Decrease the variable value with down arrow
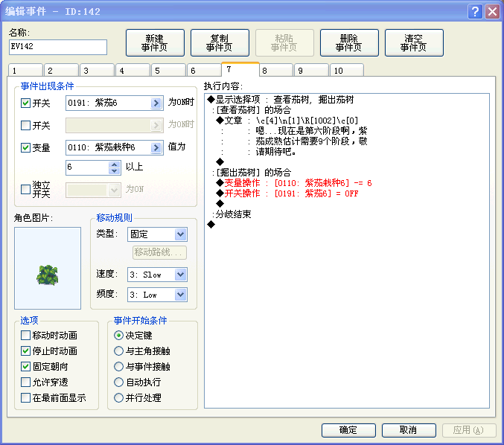 click(x=115, y=171)
